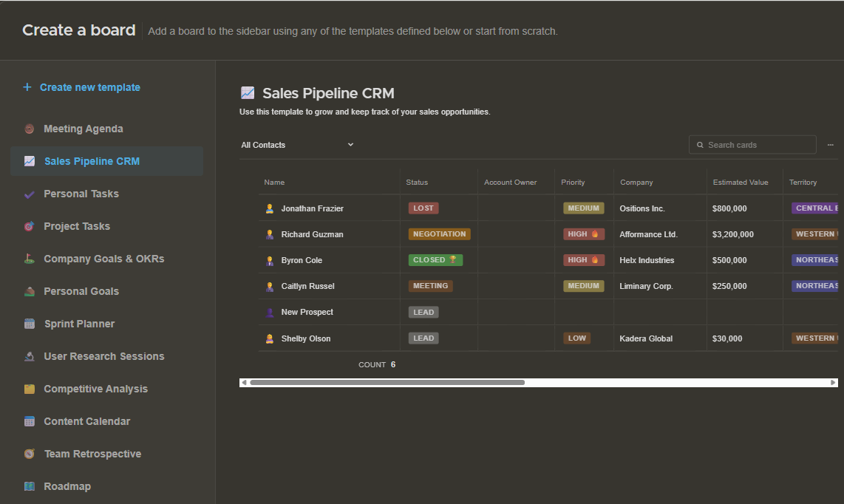Click the golf flag icon for Company Goals & OKRs
The width and height of the screenshot is (844, 504).
pyautogui.click(x=29, y=259)
